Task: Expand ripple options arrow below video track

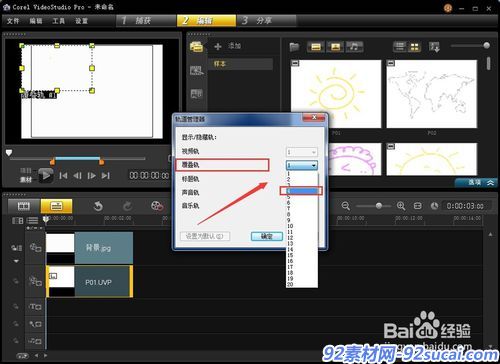Action: coord(16,261)
